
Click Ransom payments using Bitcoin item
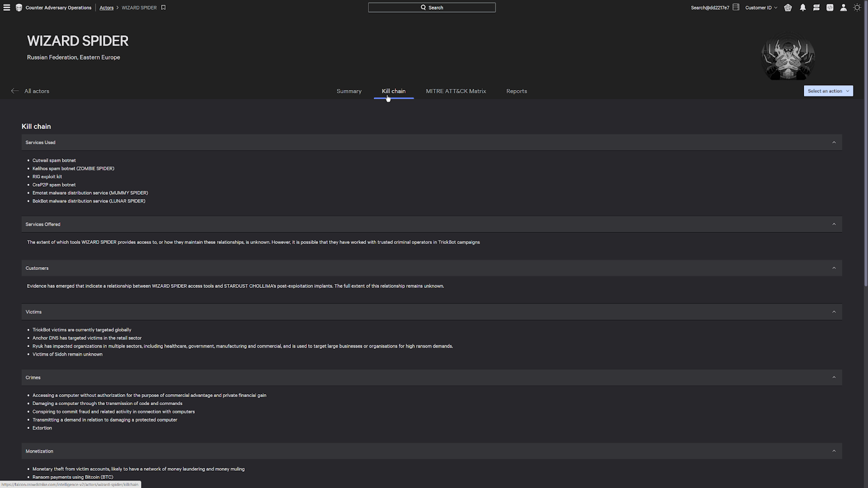pos(73,477)
